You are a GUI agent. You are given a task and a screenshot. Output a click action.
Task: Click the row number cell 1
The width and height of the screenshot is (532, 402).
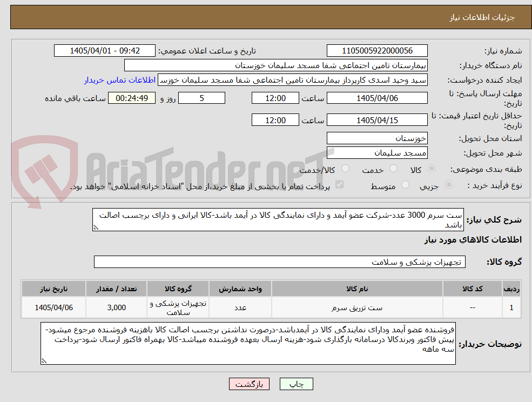(x=511, y=307)
